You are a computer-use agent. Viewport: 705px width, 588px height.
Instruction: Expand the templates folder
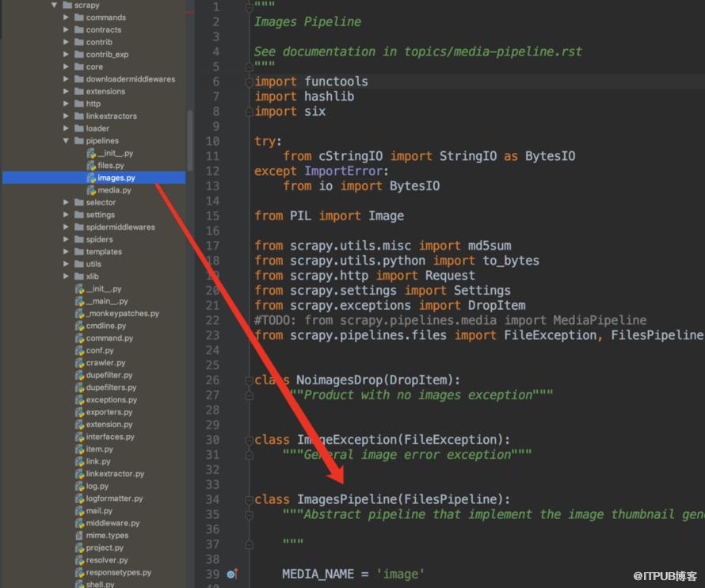(66, 252)
